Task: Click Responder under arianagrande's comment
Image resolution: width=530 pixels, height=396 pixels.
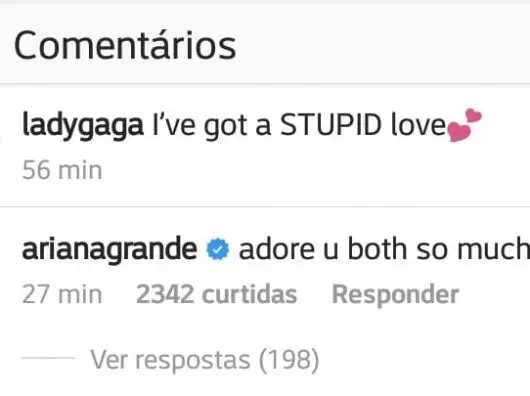Action: click(x=395, y=294)
